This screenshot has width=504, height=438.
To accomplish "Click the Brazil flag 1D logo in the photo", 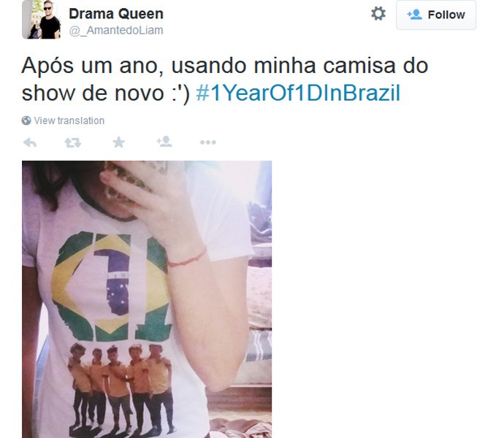I will (112, 287).
